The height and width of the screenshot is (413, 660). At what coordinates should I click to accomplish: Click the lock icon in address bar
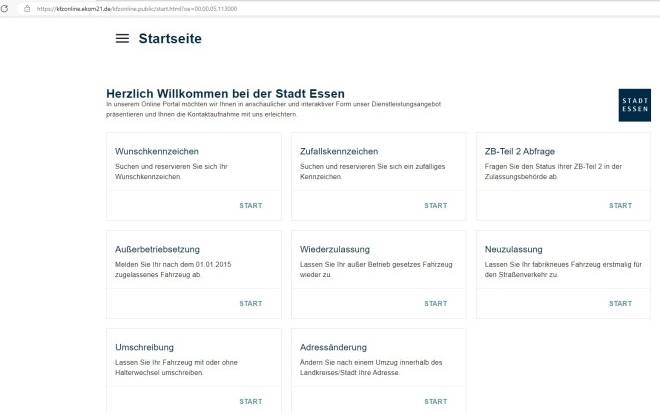(x=27, y=7)
